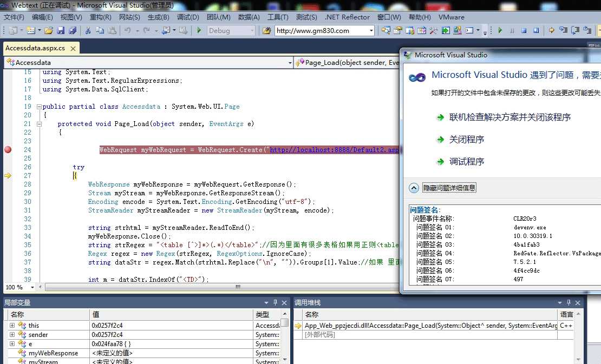The image size is (601, 364).
Task: Collapse the Accessdata class outline on line 19
Action: pyautogui.click(x=38, y=107)
